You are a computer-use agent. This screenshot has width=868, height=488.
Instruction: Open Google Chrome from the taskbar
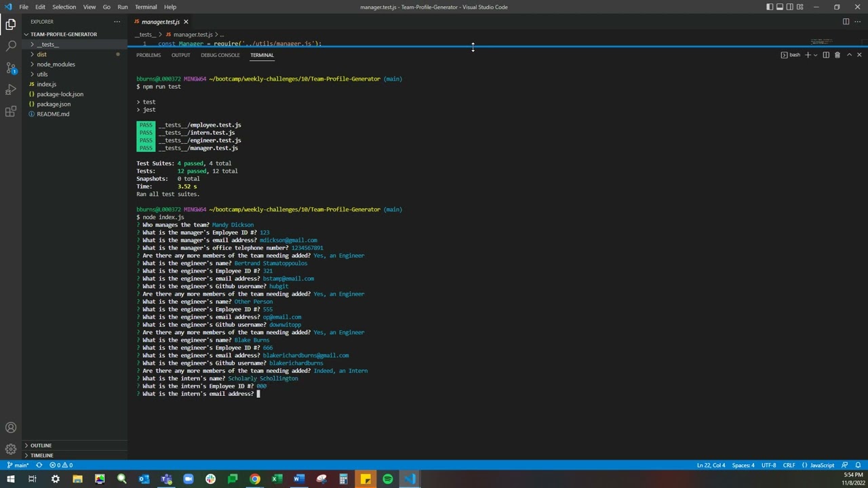coord(254,479)
